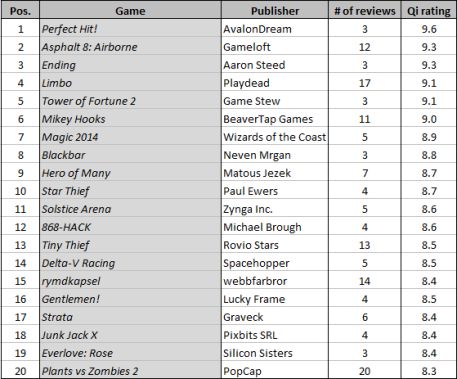Click the Gameloft publisher cell
The image size is (457, 379).
tap(275, 47)
